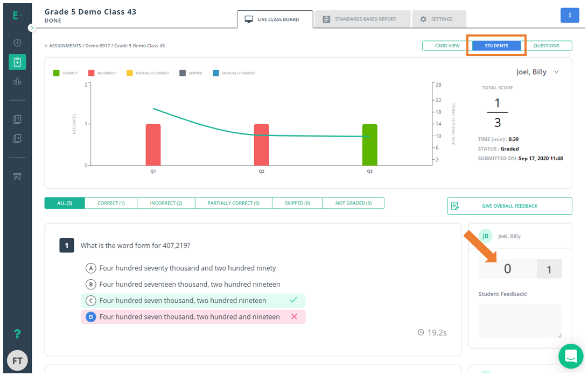Click the storefront marketplace icon in sidebar
Image resolution: width=588 pixels, height=376 pixels.
[x=17, y=176]
